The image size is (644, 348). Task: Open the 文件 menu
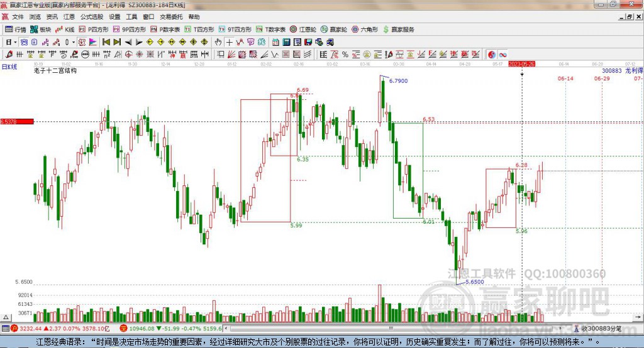click(18, 17)
